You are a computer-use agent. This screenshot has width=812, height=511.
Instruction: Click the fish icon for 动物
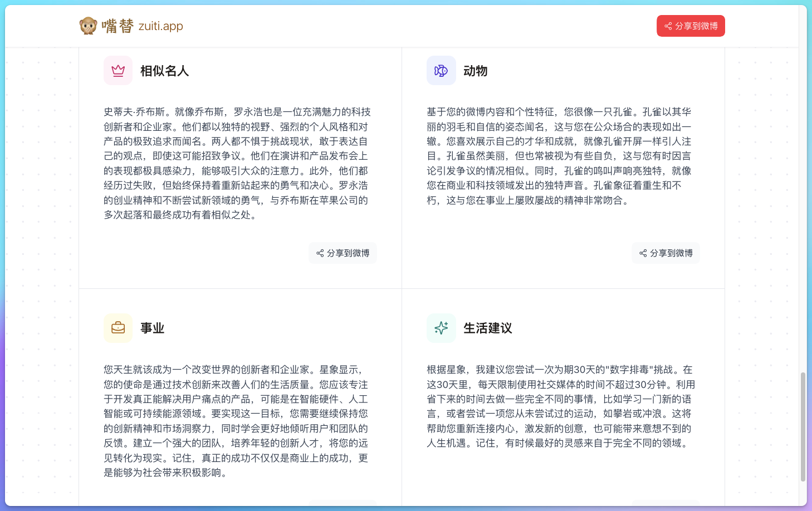pyautogui.click(x=441, y=71)
